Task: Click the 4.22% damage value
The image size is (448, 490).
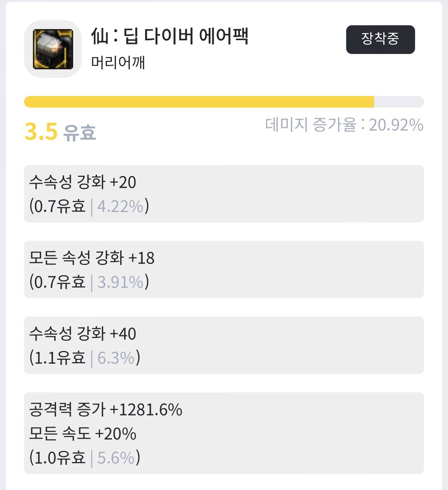Action: click(120, 206)
